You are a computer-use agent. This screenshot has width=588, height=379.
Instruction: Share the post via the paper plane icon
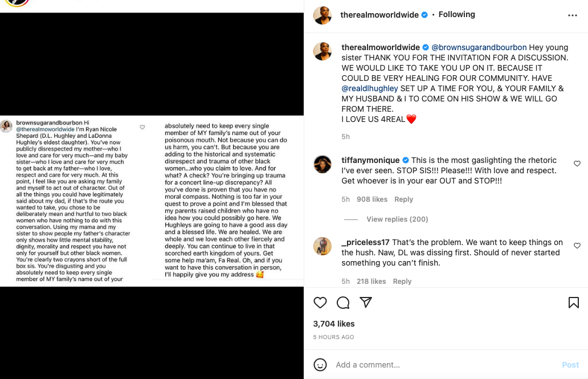pyautogui.click(x=366, y=303)
